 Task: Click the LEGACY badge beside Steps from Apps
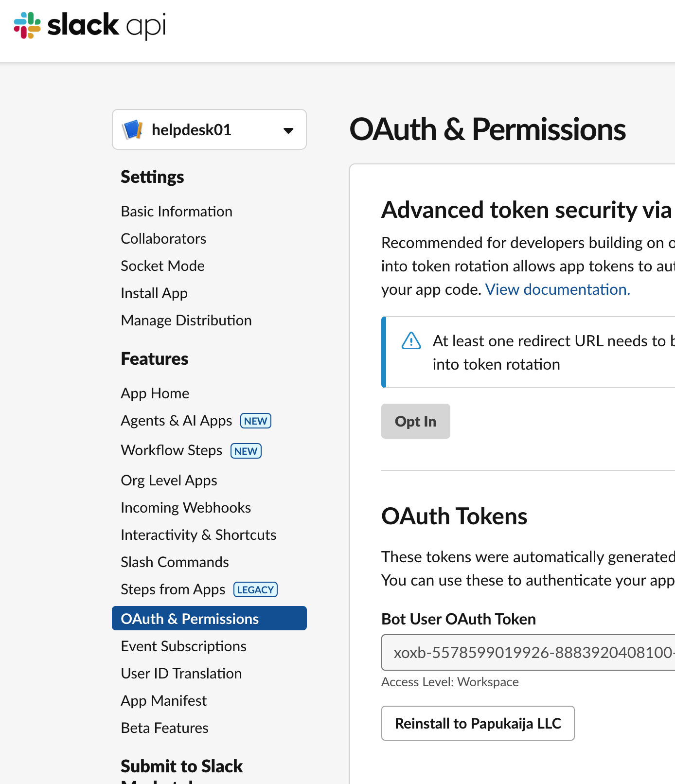tap(255, 589)
